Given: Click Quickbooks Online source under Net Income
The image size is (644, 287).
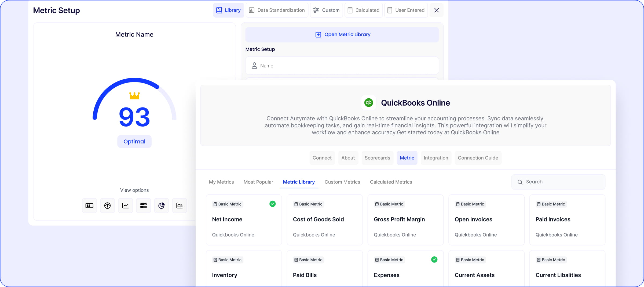Looking at the screenshot, I should (233, 235).
